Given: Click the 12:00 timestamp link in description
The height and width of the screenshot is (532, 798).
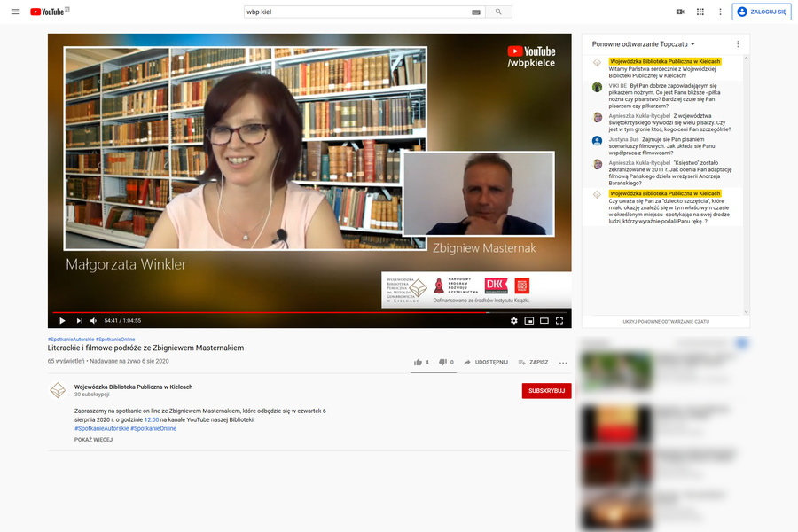Looking at the screenshot, I should tap(152, 419).
